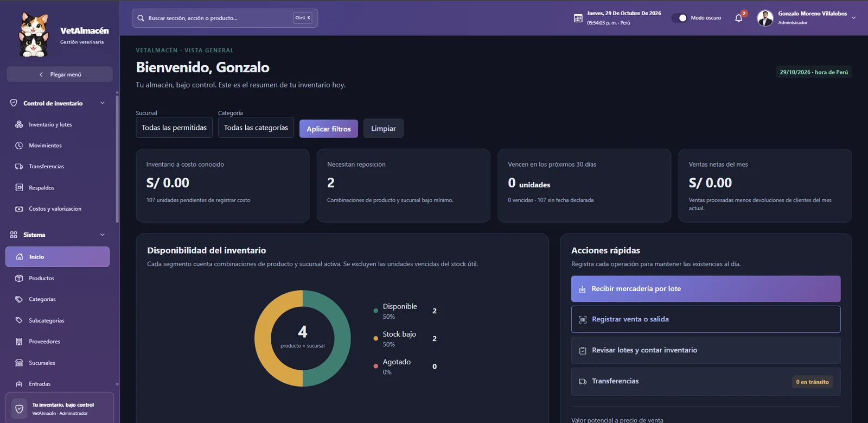Open the Transferencias quick action
This screenshot has height=423, width=868.
point(706,382)
